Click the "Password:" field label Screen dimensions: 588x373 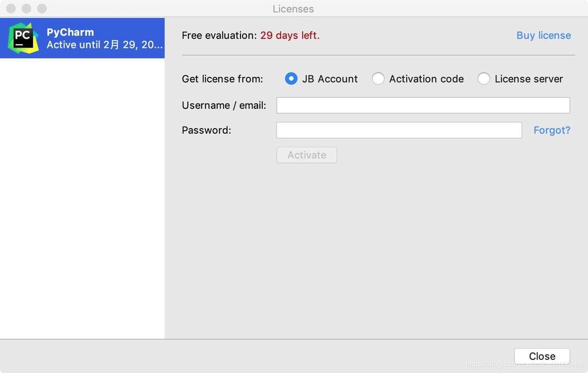tap(206, 130)
